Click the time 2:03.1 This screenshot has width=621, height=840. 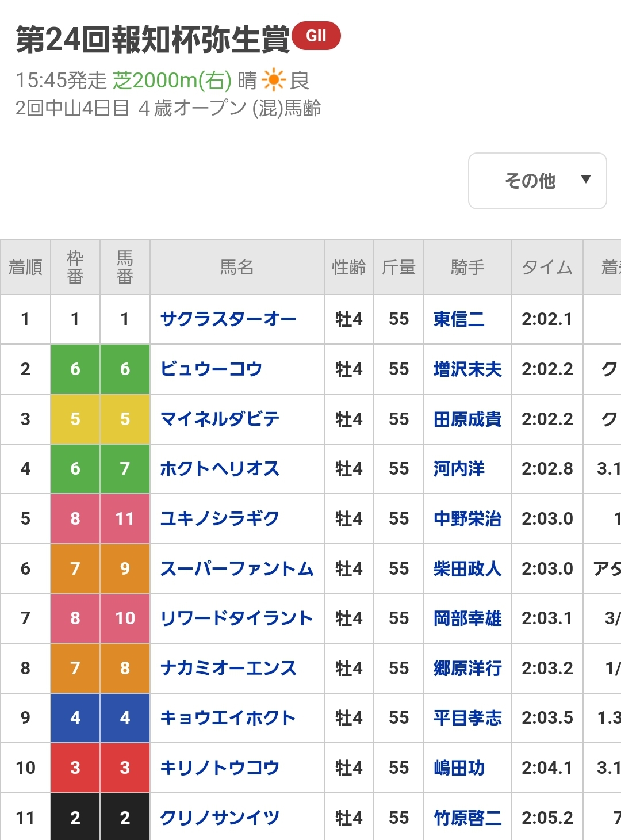pyautogui.click(x=547, y=618)
